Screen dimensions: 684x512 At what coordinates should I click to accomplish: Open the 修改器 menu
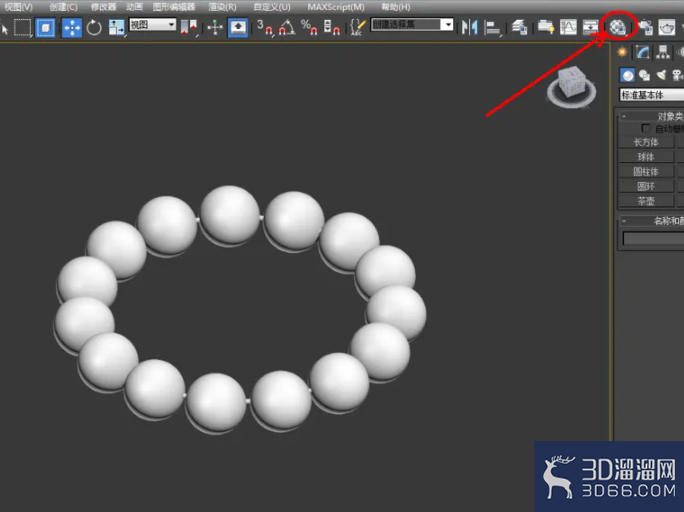click(x=103, y=7)
